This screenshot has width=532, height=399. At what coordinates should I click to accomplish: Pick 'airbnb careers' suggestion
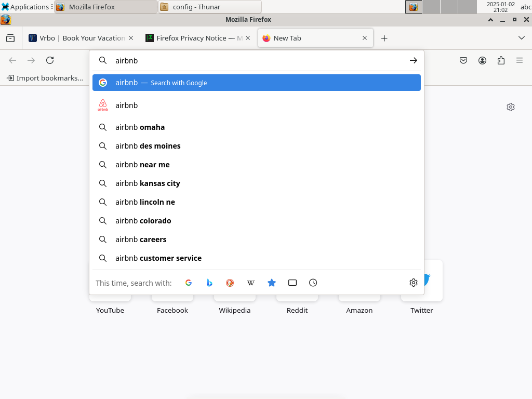click(x=257, y=239)
